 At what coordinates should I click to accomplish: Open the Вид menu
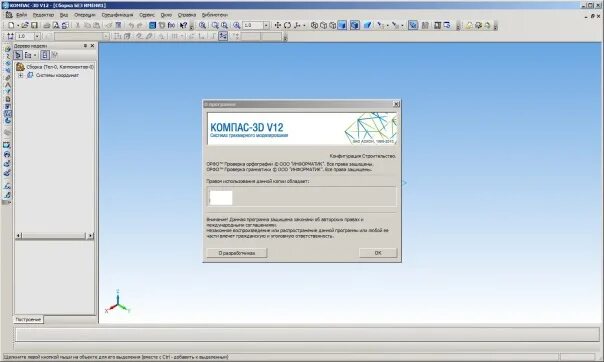pyautogui.click(x=64, y=15)
